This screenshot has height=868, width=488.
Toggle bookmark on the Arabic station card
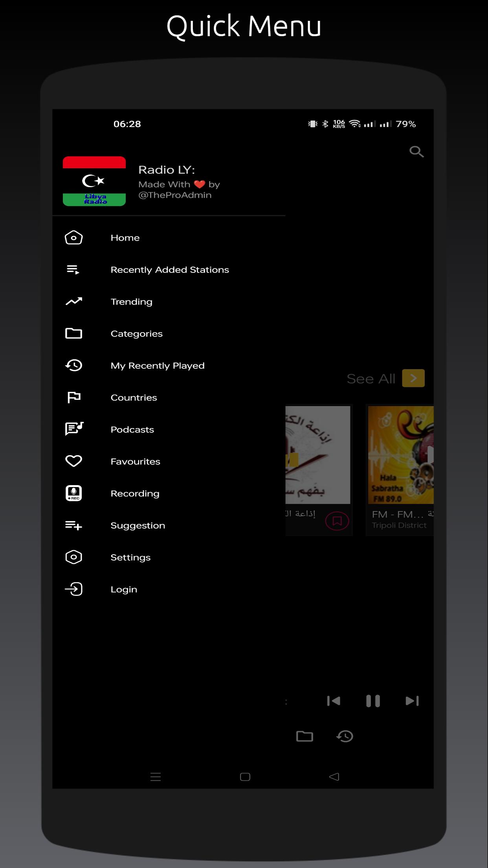[337, 521]
